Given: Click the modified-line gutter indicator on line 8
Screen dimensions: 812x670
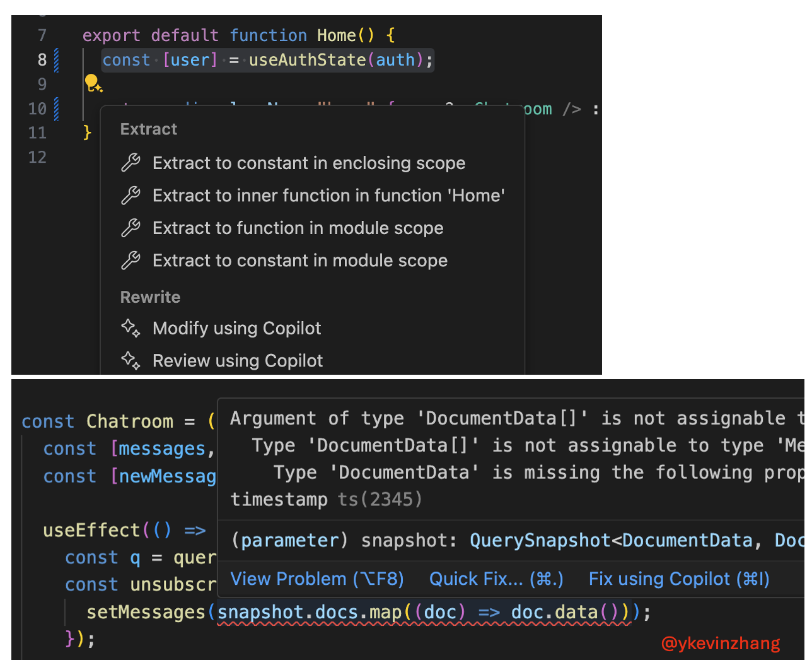Looking at the screenshot, I should 57,59.
